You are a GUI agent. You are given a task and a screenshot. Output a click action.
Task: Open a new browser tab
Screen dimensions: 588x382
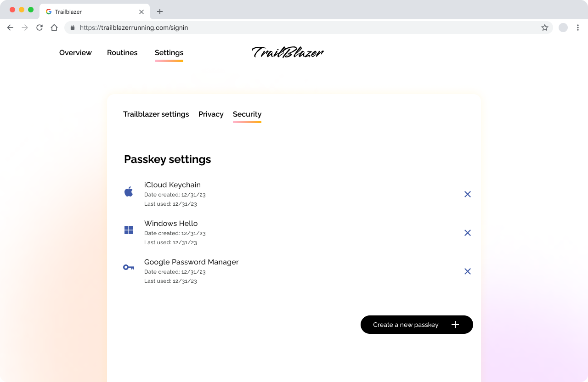pos(159,11)
